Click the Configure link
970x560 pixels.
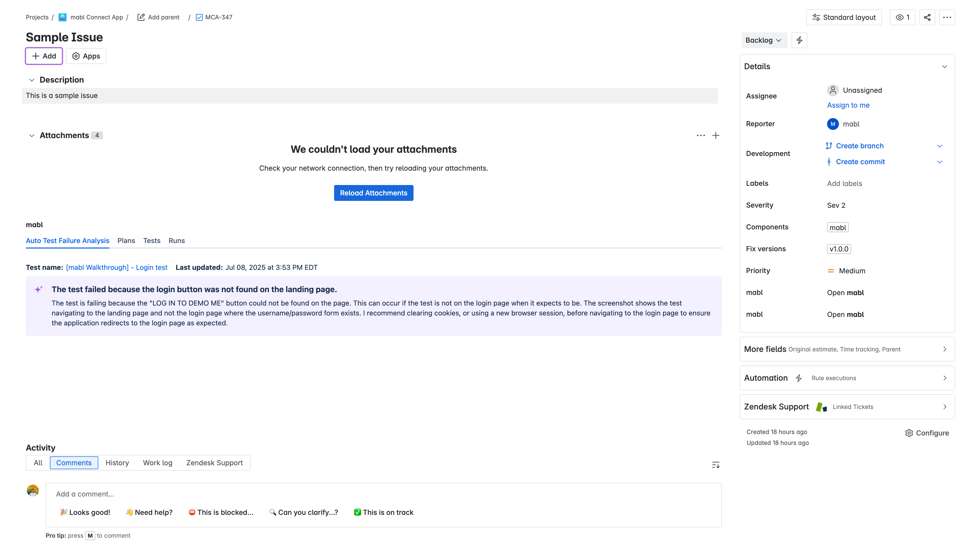tap(927, 433)
